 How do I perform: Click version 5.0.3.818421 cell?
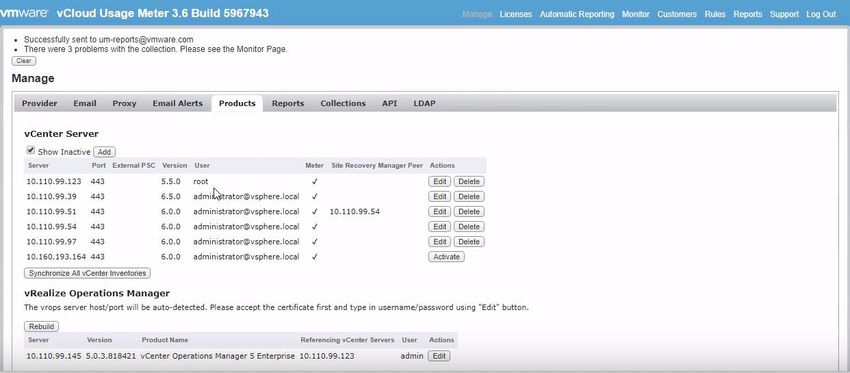coord(111,356)
